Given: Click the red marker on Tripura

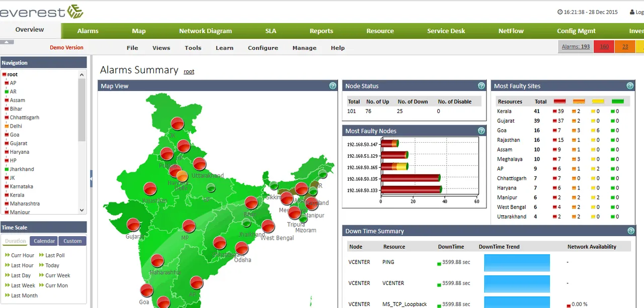Looking at the screenshot, I should (x=294, y=213).
